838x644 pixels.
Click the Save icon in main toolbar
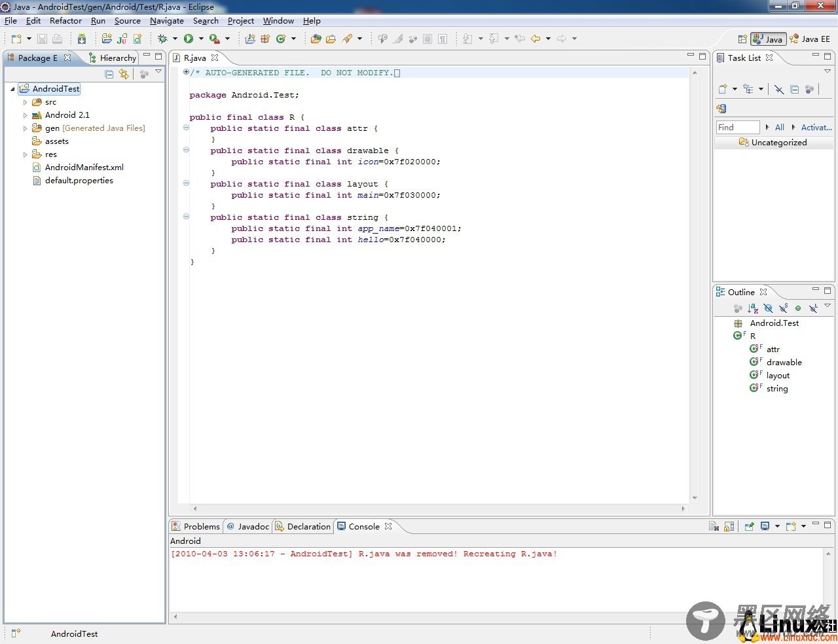pyautogui.click(x=42, y=39)
